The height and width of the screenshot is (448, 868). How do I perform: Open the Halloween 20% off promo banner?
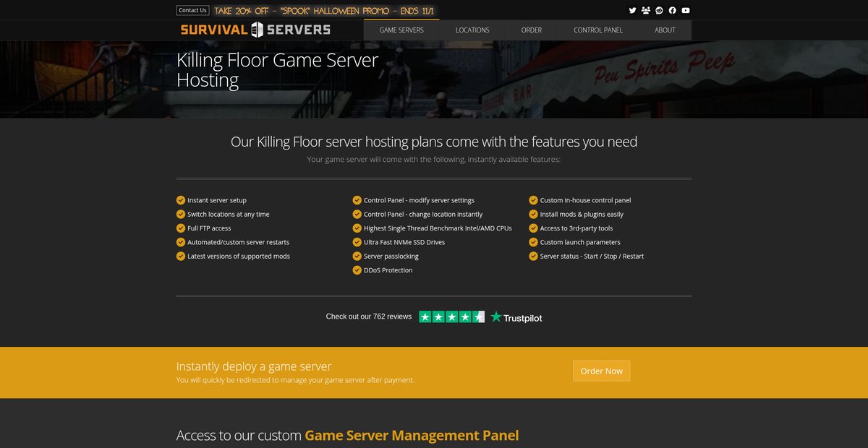325,11
